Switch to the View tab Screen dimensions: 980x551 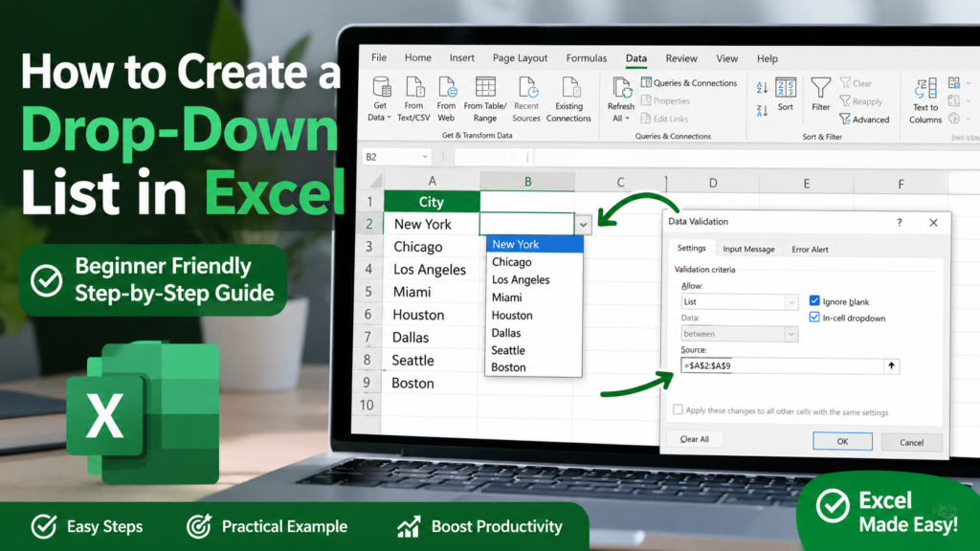[x=727, y=58]
